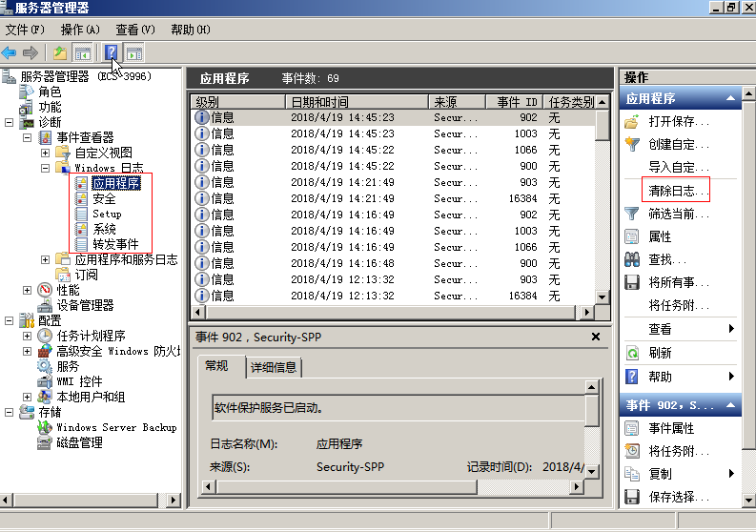Image resolution: width=756 pixels, height=532 pixels.
Task: Select 角色 (Roles) in the tree
Action: click(x=50, y=92)
